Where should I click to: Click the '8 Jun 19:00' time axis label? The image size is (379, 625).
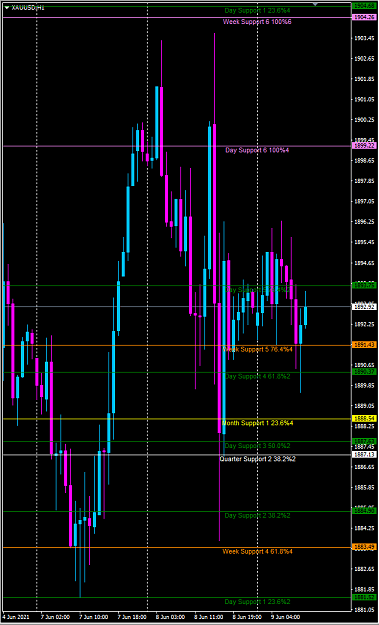tap(247, 617)
